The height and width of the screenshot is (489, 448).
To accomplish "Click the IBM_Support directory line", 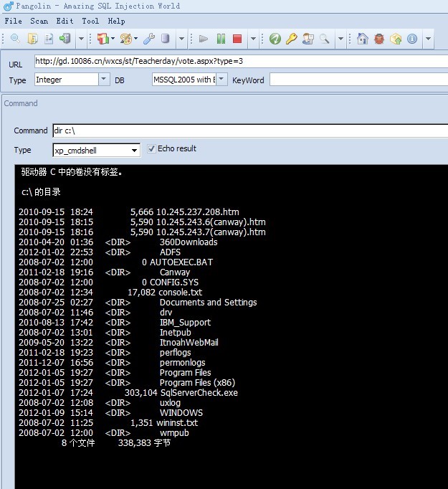I will [x=115, y=323].
